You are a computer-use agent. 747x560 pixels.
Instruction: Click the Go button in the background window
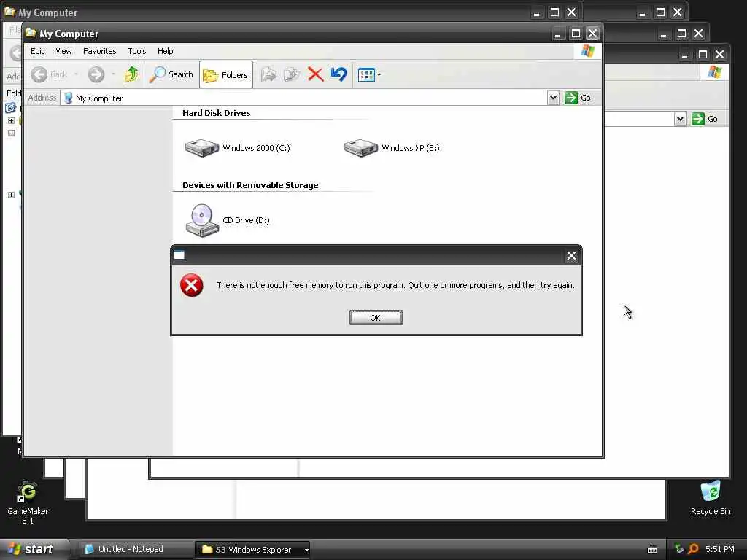pyautogui.click(x=705, y=119)
